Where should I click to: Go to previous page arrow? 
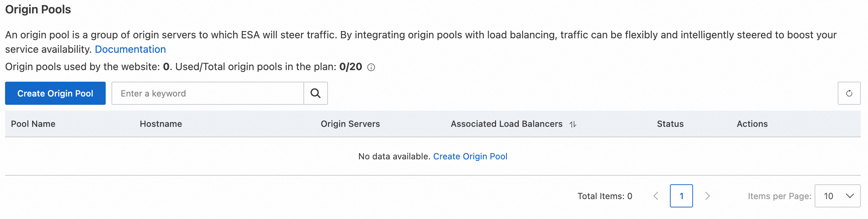tap(656, 196)
